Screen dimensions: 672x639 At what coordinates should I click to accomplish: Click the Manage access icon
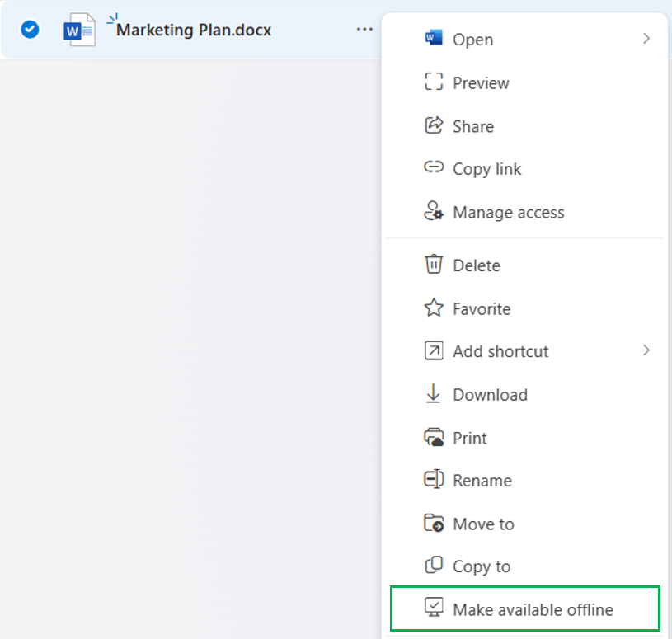434,212
